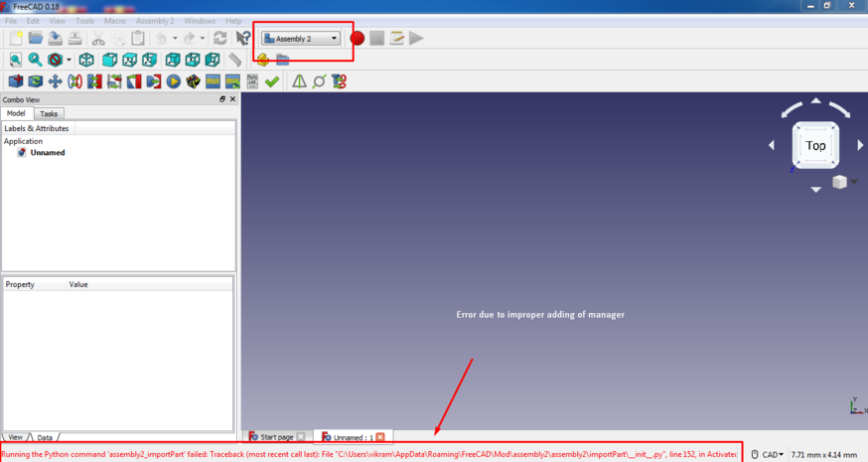This screenshot has width=868, height=462.
Task: Open a file with the folder icon
Action: 36,38
